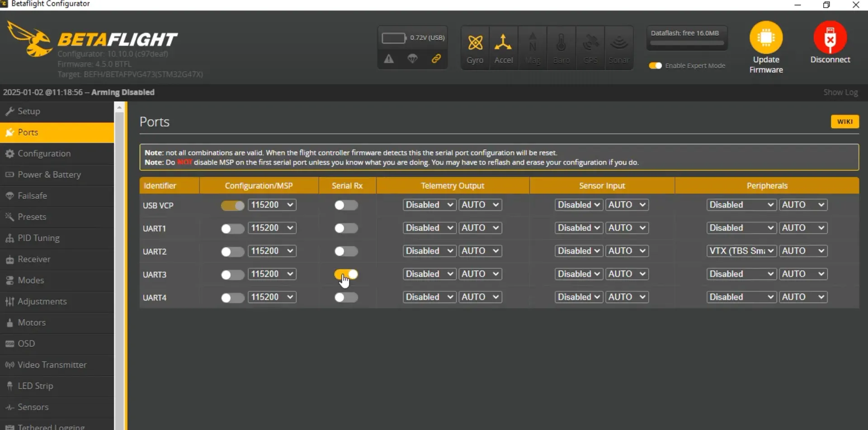
Task: Open UART4 Peripherals Disabled dropdown
Action: (741, 297)
